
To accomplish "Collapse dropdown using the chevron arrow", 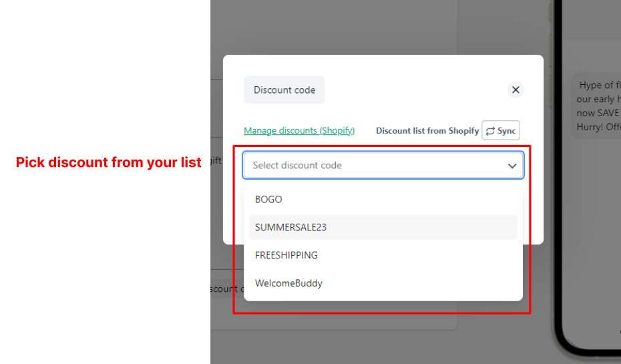I will click(512, 166).
